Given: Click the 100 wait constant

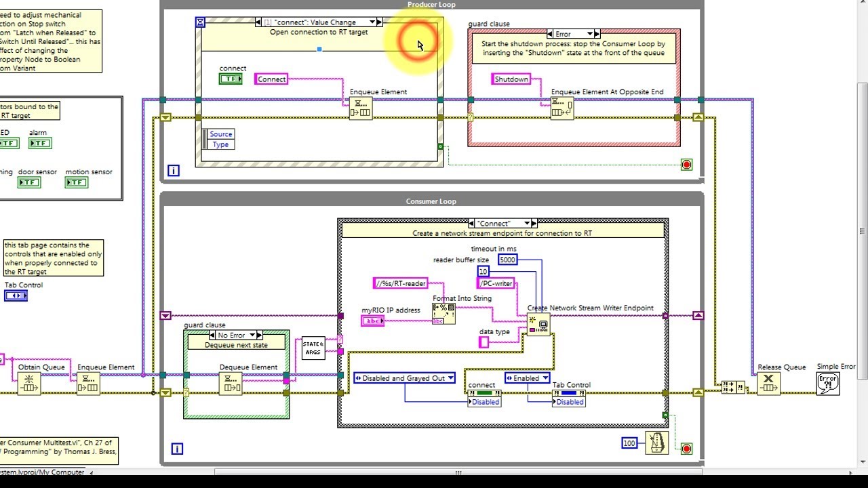Looking at the screenshot, I should 629,443.
